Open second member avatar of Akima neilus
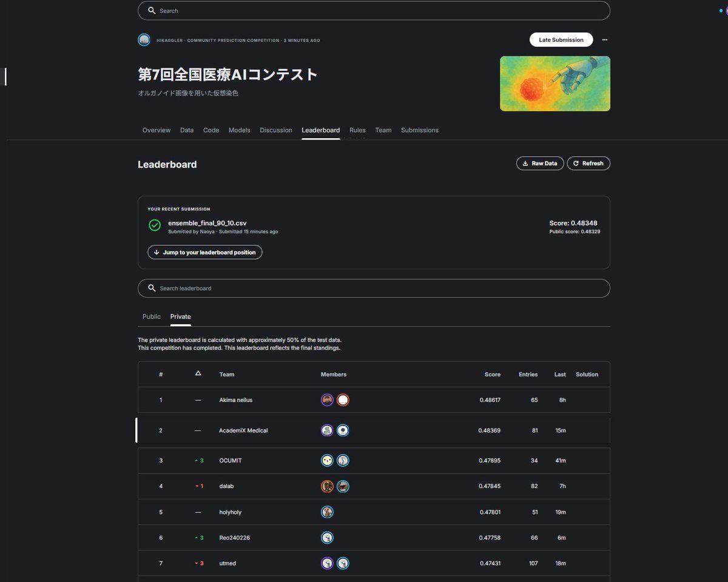This screenshot has height=582, width=728. 343,400
